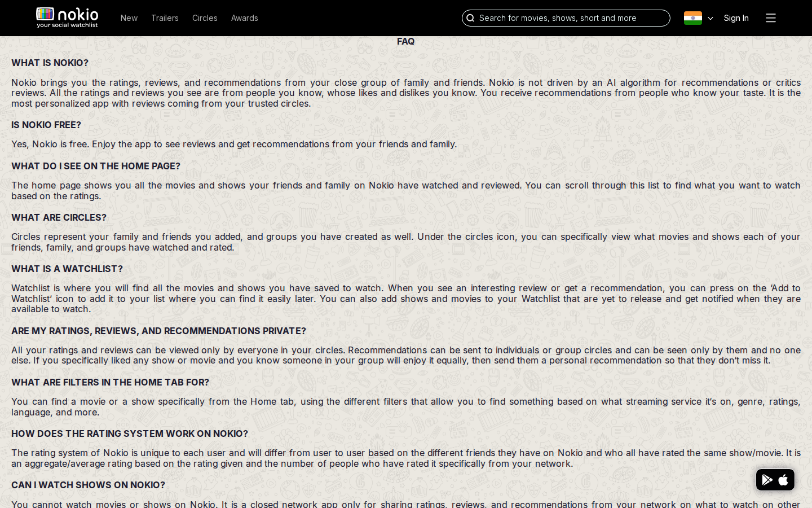
Task: Click the home tab filters question heading
Action: 110,382
